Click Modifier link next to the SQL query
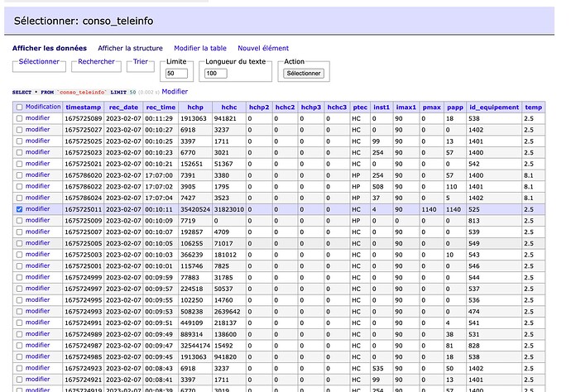The height and width of the screenshot is (392, 571). pos(175,92)
